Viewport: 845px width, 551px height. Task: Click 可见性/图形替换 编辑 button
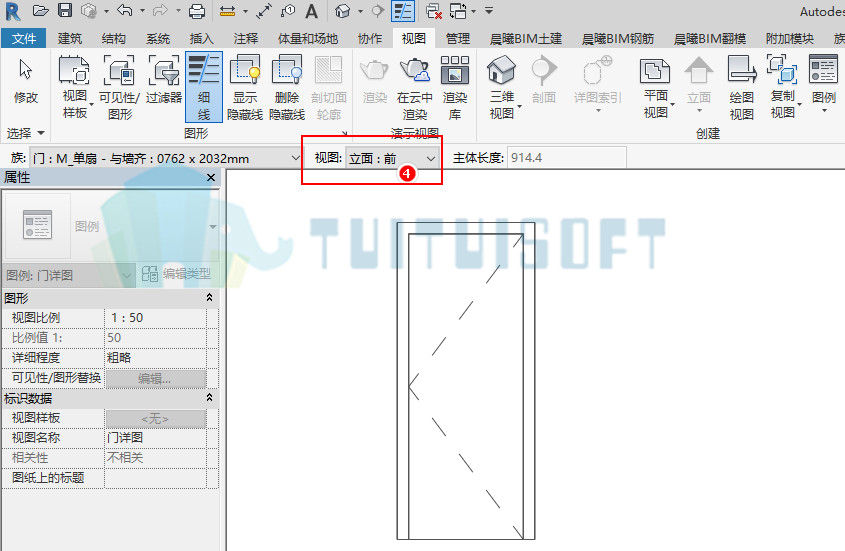point(156,378)
